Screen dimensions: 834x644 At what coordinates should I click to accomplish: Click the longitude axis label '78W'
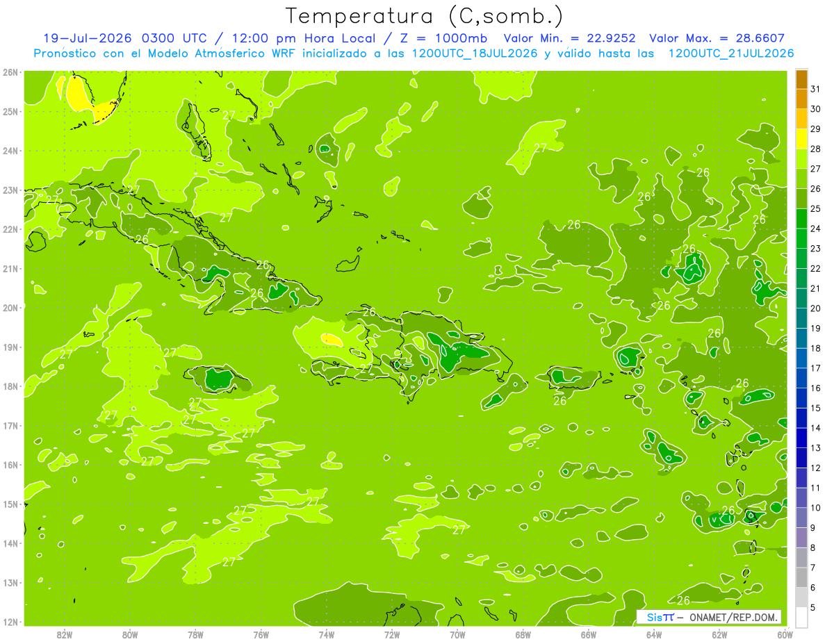[195, 634]
